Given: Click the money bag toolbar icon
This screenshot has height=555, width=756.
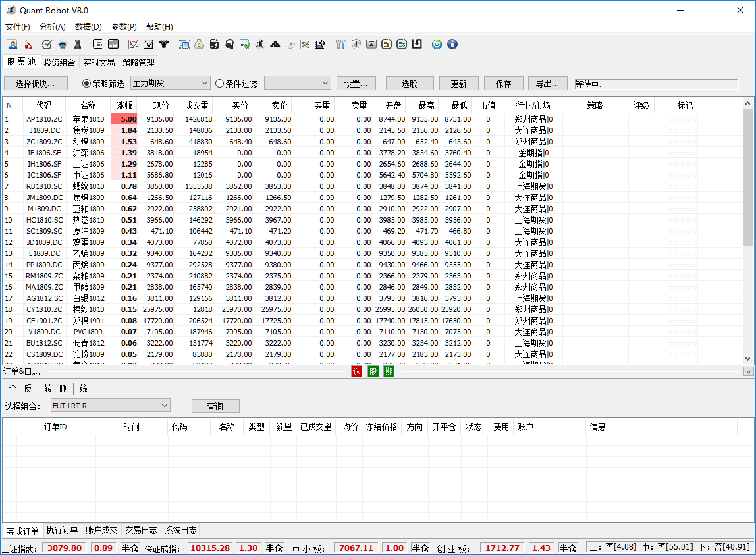Looking at the screenshot, I should tap(199, 44).
